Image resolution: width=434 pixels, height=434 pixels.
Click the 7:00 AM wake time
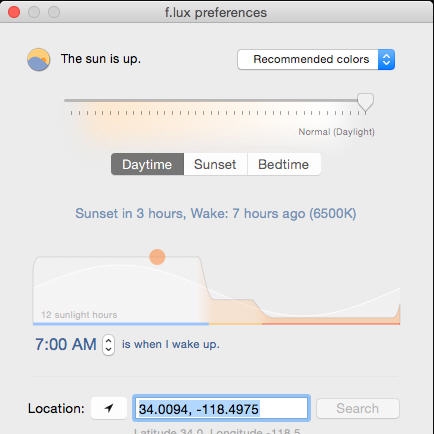pyautogui.click(x=66, y=344)
